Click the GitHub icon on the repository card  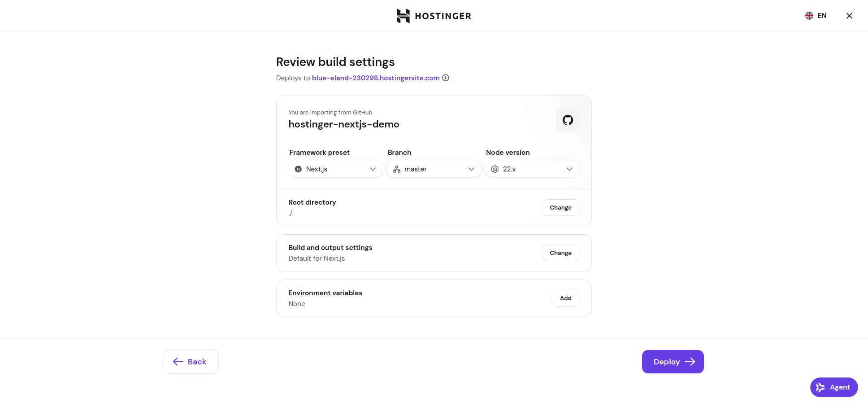tap(568, 120)
